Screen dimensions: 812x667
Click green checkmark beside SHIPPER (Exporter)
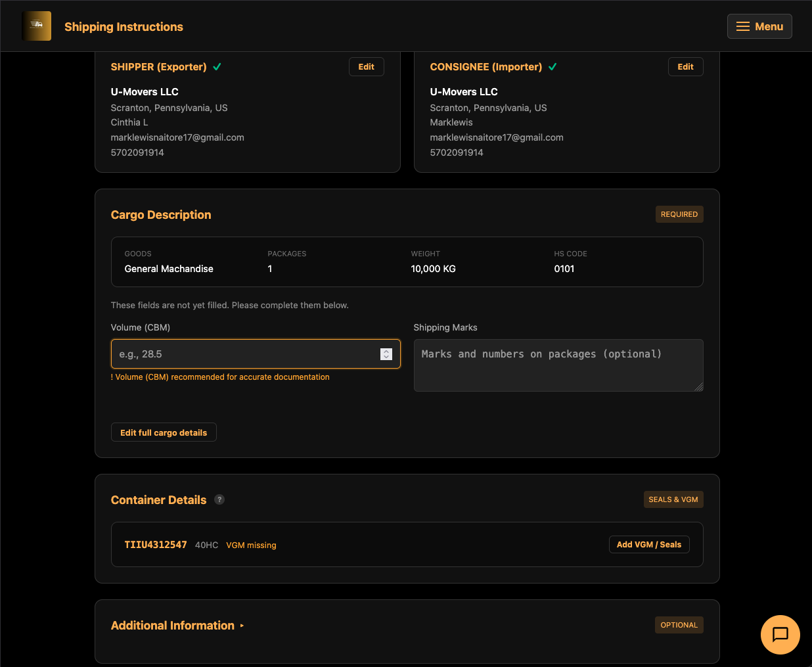click(217, 66)
